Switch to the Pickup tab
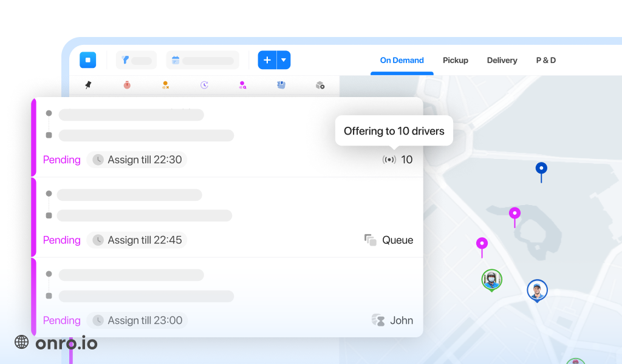 [x=456, y=60]
